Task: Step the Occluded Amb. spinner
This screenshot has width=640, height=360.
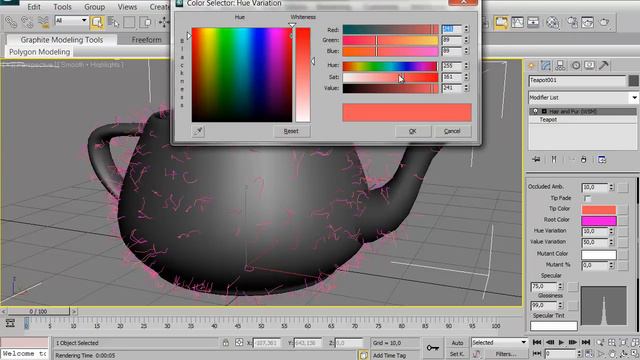Action: [611, 187]
